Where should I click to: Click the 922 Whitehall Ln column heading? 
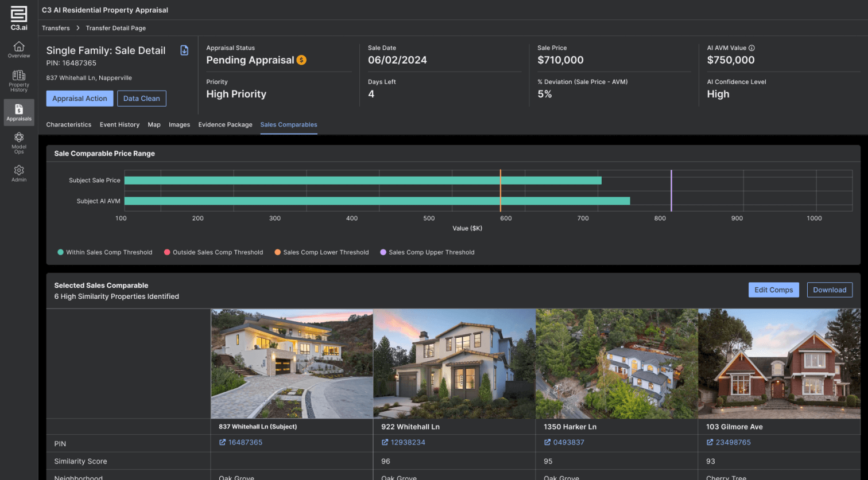click(410, 427)
